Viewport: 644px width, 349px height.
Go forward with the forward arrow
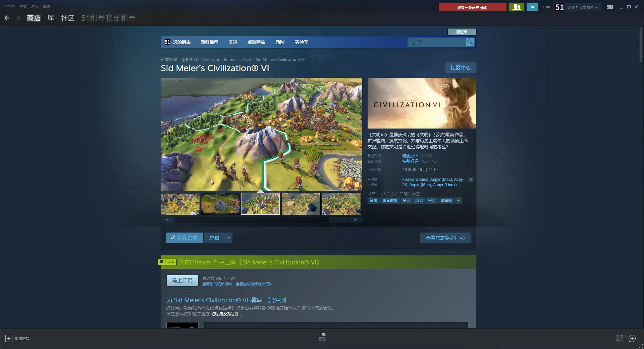pos(18,18)
